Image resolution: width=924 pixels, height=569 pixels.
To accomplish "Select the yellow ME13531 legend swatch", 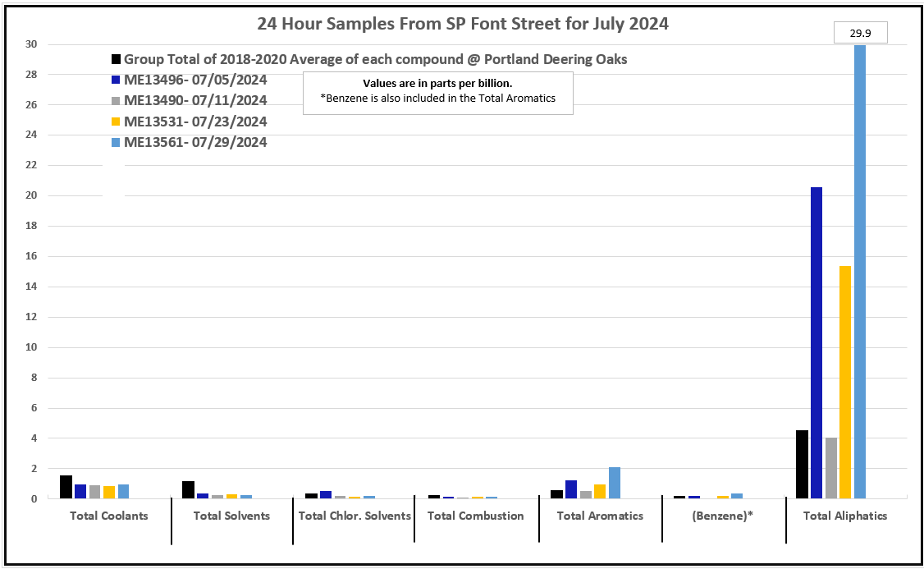I will 117,122.
